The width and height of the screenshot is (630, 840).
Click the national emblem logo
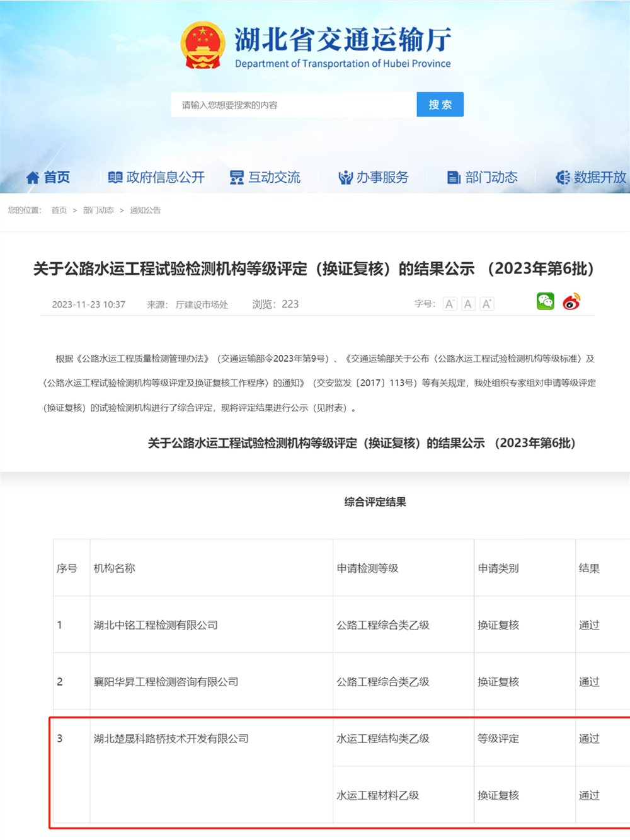point(202,45)
